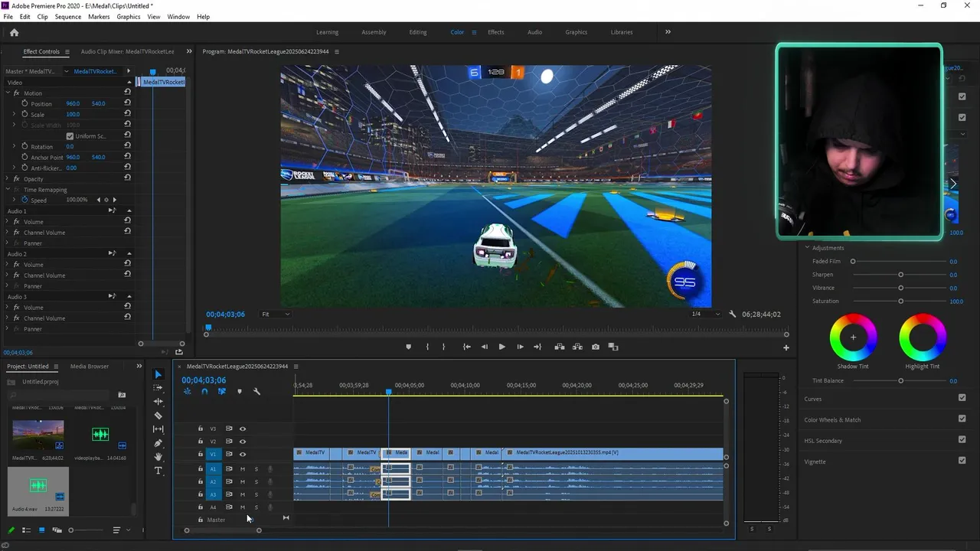Disable the Curves section checkbox
Screen dimensions: 980x551
[962, 398]
